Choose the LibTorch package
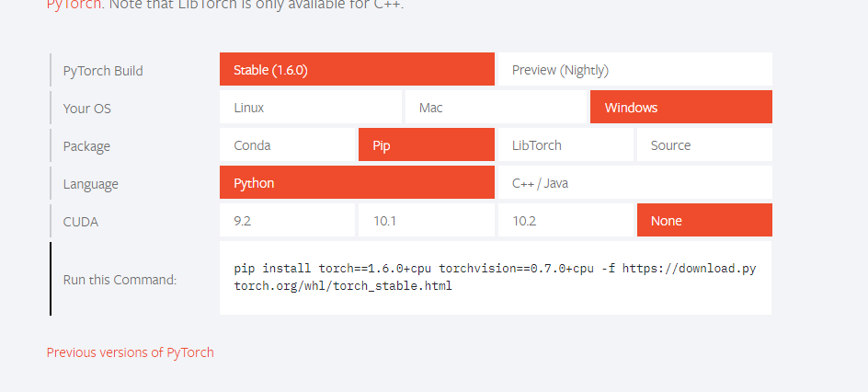The height and width of the screenshot is (392, 868). (565, 145)
